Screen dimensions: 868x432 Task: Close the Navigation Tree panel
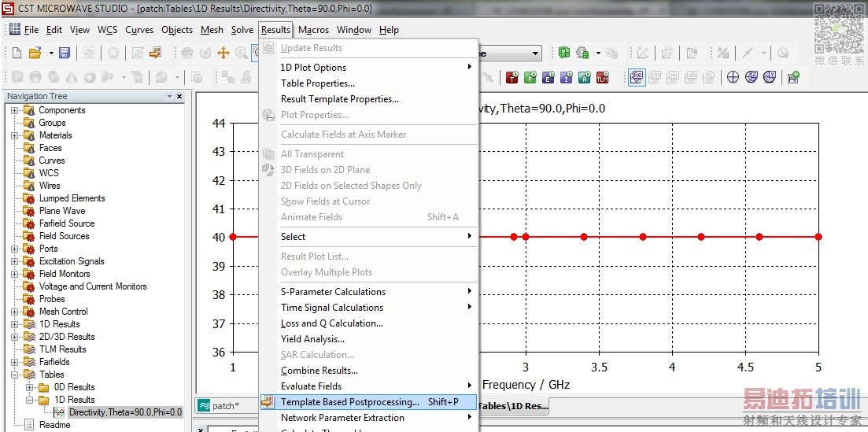[x=179, y=96]
